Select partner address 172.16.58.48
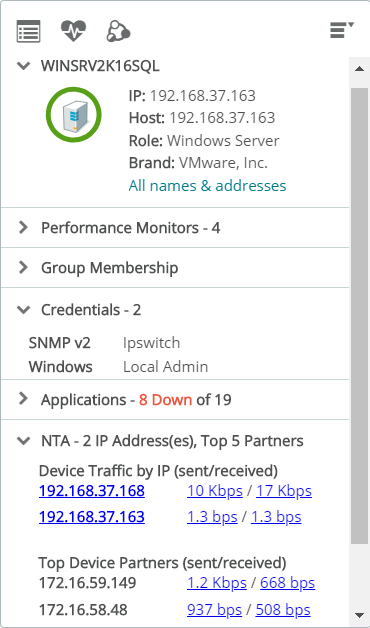The width and height of the screenshot is (370, 628). coord(83,610)
